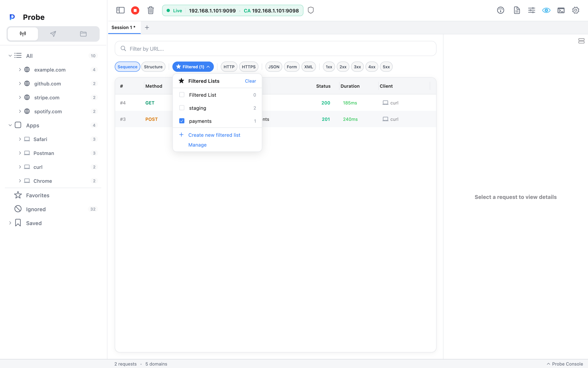This screenshot has height=368, width=588.
Task: Clear the filtered lists selection
Action: 250,81
